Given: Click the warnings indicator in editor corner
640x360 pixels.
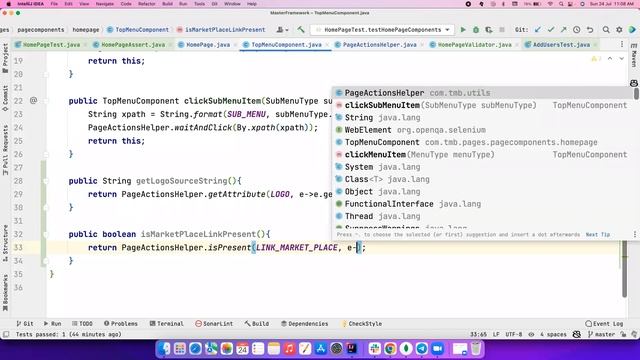Looking at the screenshot, I should pos(596,59).
